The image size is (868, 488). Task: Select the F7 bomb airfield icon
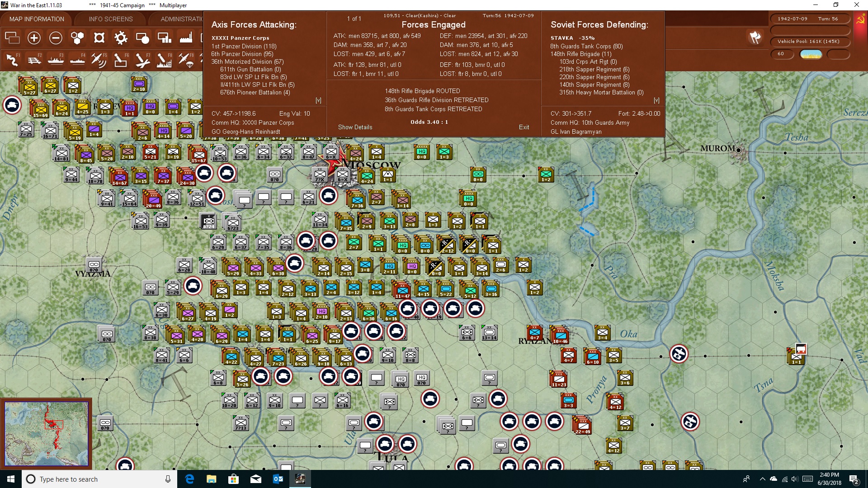click(x=142, y=60)
